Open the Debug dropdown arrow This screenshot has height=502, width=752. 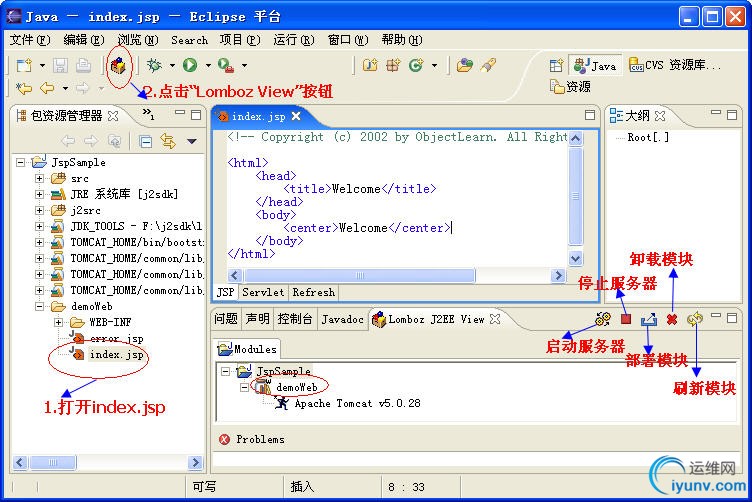[x=172, y=65]
